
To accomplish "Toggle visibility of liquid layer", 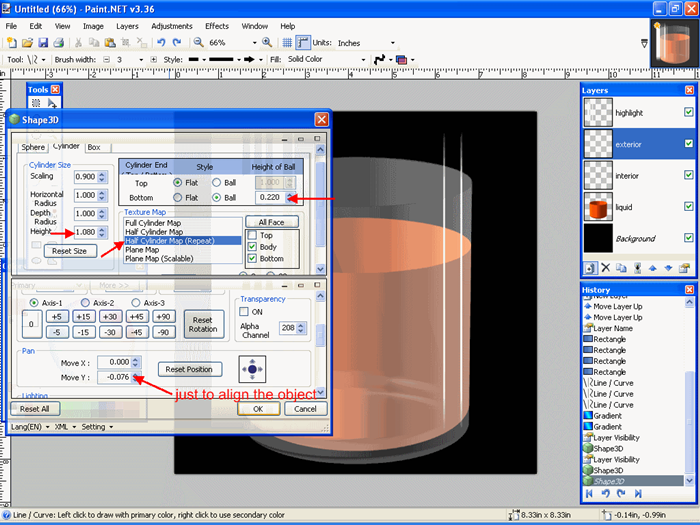I will [688, 206].
